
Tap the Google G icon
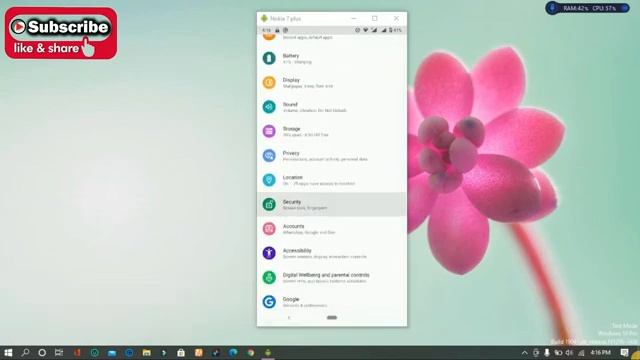point(269,302)
